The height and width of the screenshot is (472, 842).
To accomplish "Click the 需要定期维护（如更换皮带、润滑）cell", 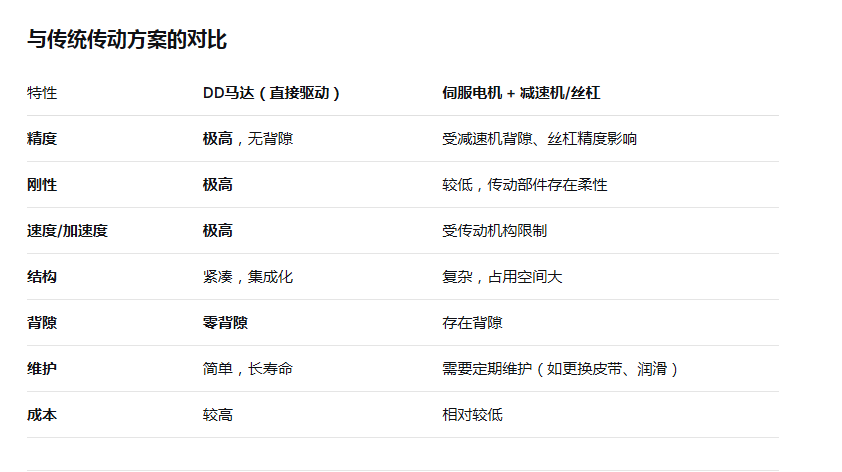I will pyautogui.click(x=562, y=369).
